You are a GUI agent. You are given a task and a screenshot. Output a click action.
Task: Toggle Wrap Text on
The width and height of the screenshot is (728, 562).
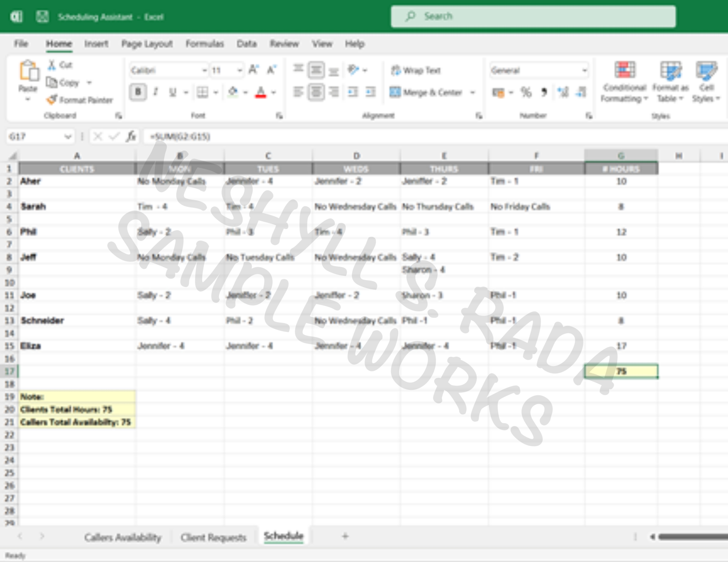416,70
